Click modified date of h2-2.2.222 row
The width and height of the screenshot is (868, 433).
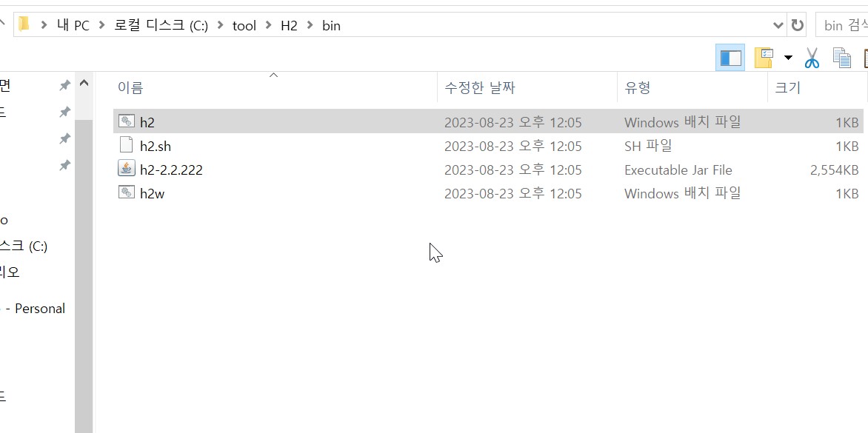[x=513, y=169]
